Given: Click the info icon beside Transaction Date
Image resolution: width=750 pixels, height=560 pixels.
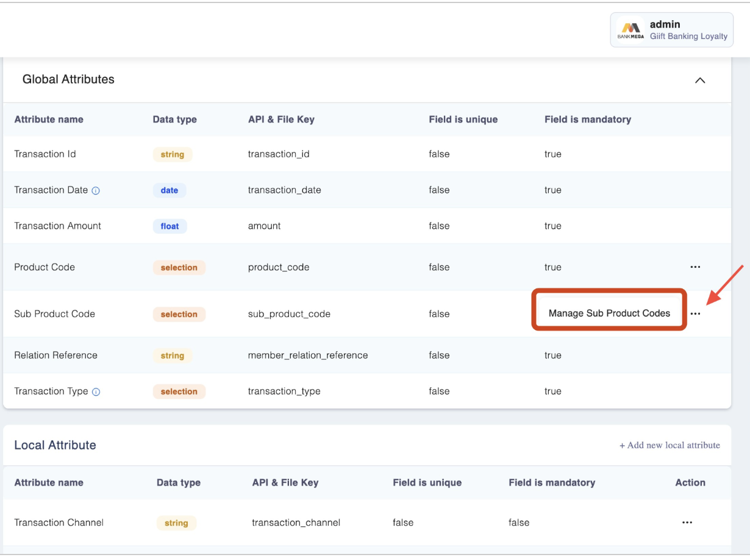Looking at the screenshot, I should [x=96, y=190].
